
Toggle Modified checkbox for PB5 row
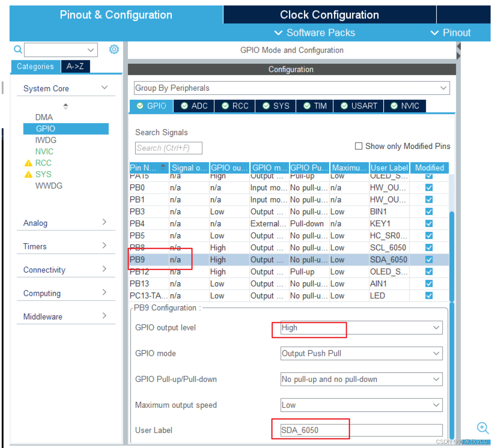[x=429, y=236]
